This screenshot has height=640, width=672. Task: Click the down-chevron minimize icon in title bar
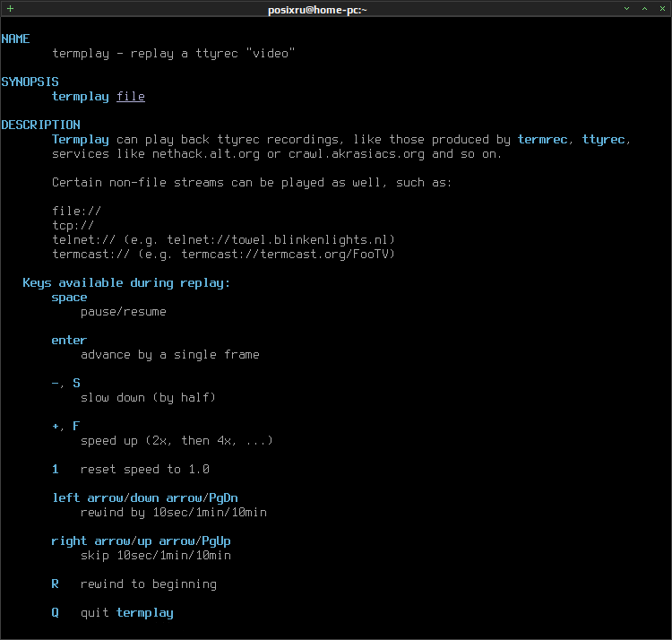(626, 9)
